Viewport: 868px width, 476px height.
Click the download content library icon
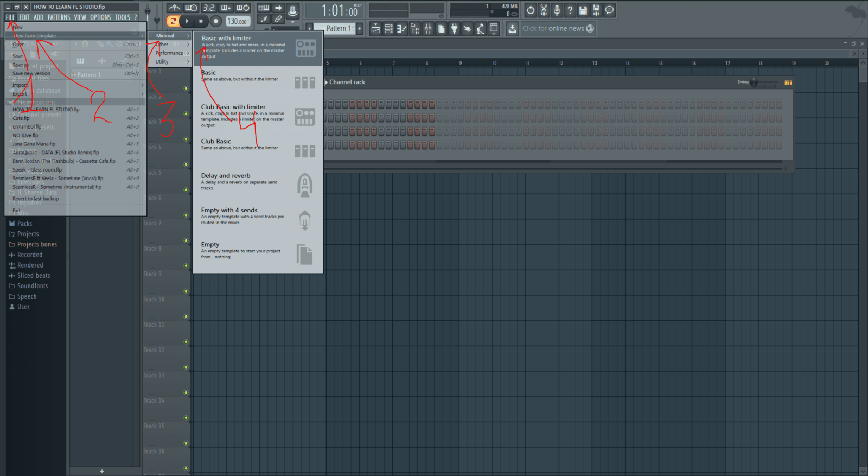click(512, 29)
